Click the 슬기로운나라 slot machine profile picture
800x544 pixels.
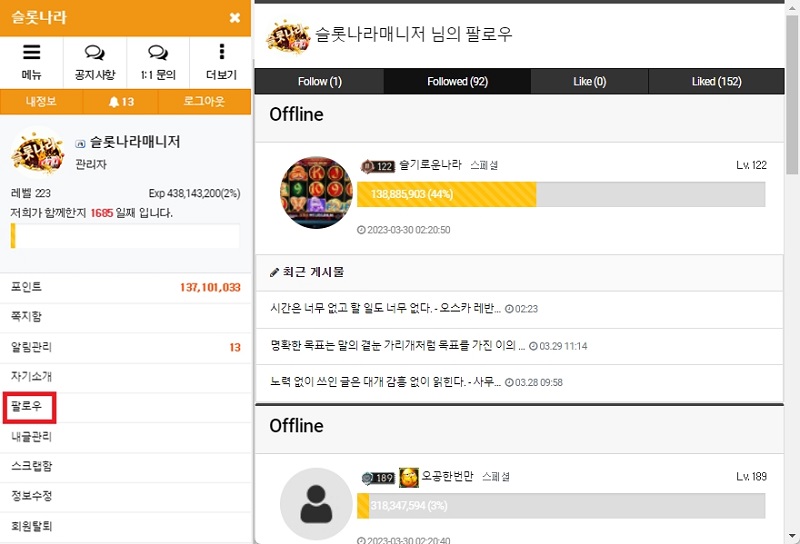(316, 192)
